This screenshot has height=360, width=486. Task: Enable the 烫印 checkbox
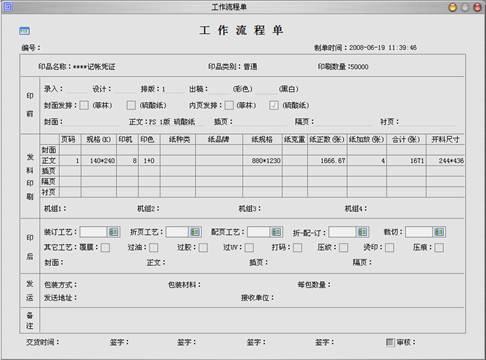pyautogui.click(x=389, y=247)
